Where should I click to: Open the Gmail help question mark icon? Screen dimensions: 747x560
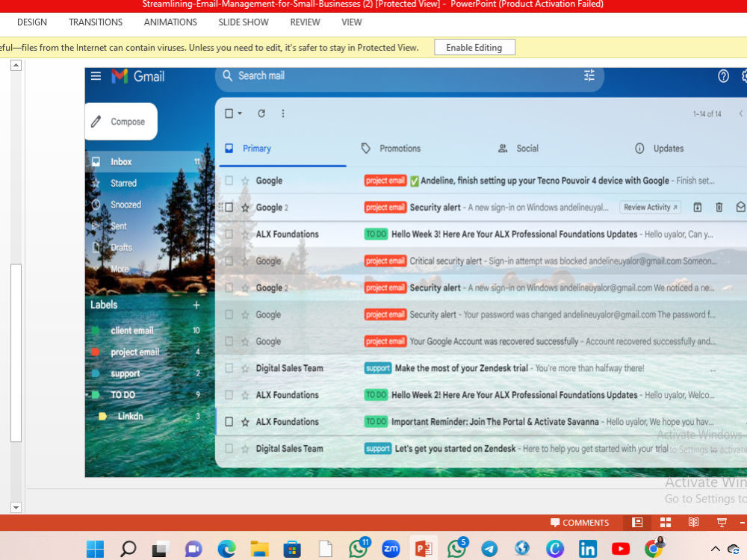(x=723, y=76)
